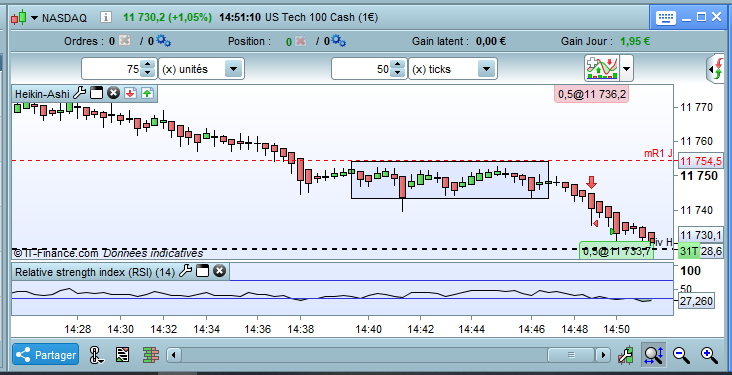Open the instrument info icon

coord(106,18)
